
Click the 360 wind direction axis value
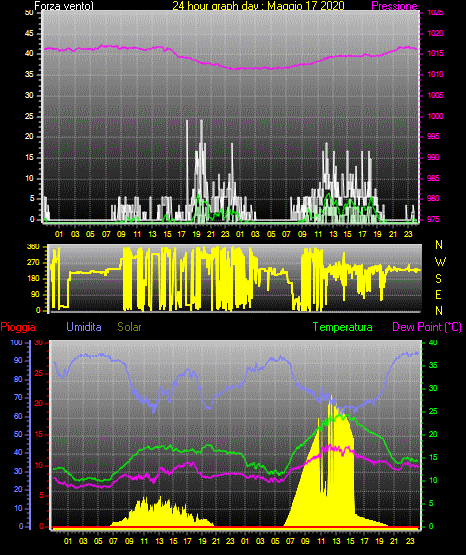coord(33,247)
